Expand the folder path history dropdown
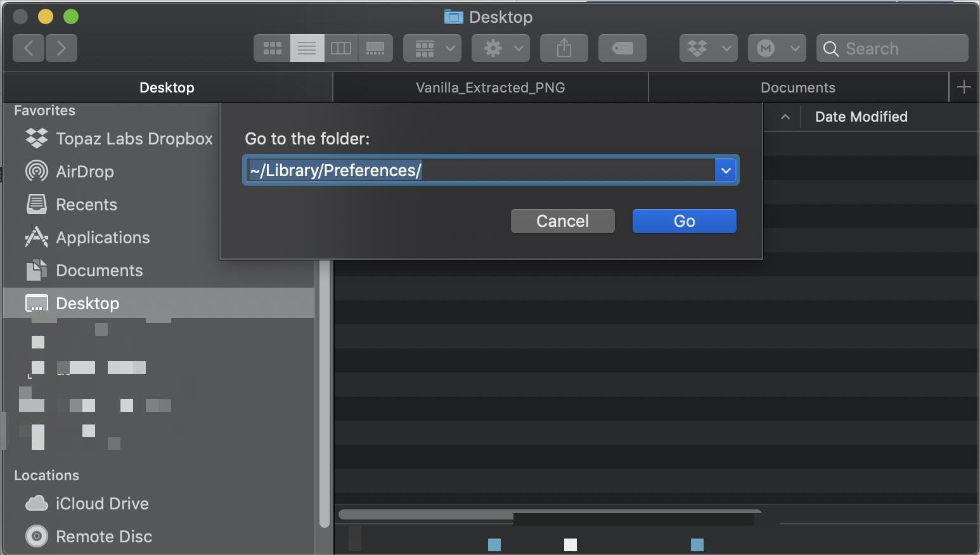This screenshot has width=980, height=555. [726, 170]
